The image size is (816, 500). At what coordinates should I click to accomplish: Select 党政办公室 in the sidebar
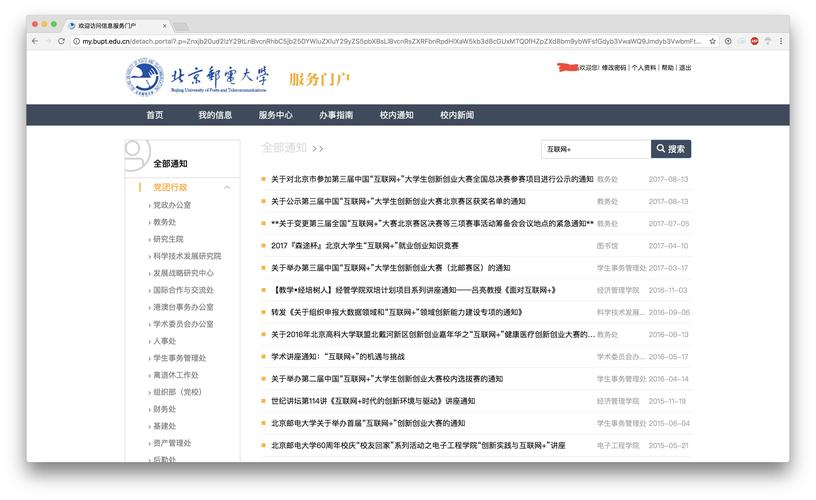pos(172,205)
